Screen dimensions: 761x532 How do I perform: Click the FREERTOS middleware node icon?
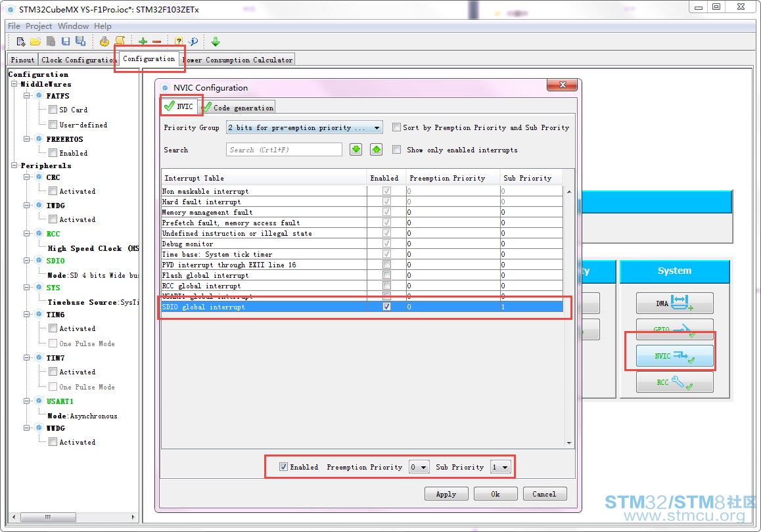39,139
